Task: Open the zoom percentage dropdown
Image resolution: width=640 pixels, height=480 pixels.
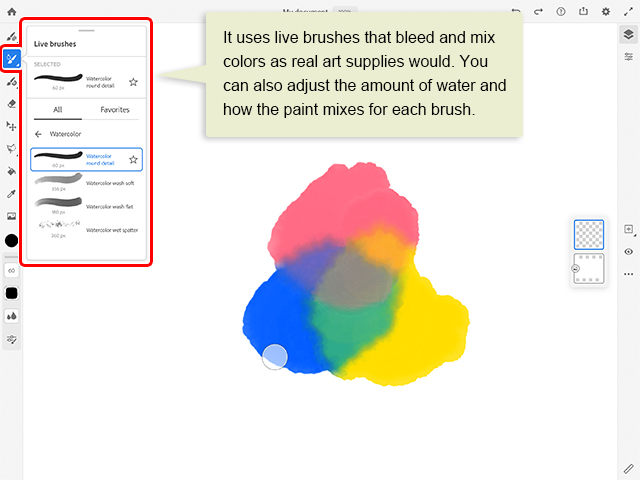Action: coord(344,11)
